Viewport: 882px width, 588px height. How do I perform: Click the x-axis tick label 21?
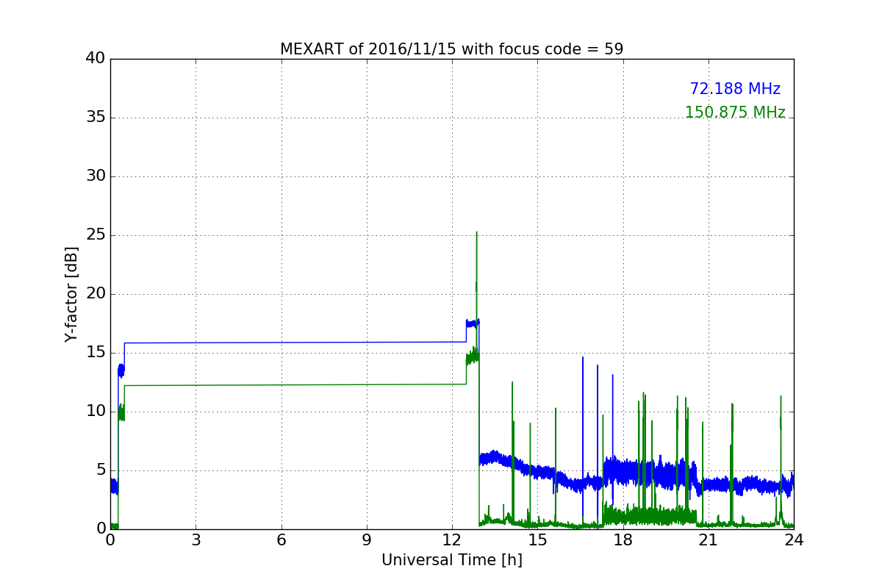(709, 540)
